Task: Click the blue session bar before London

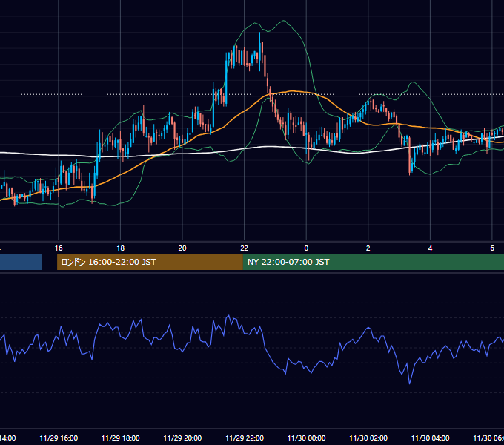Action: tap(21, 262)
